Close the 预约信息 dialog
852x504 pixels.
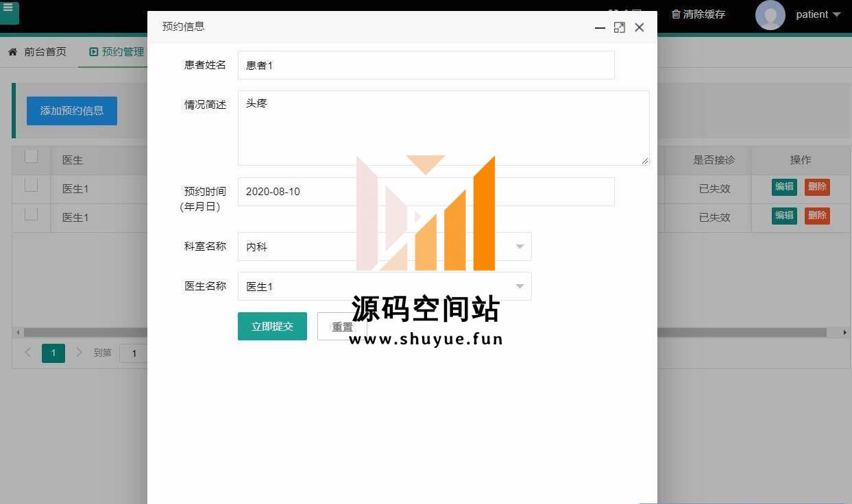coord(640,27)
